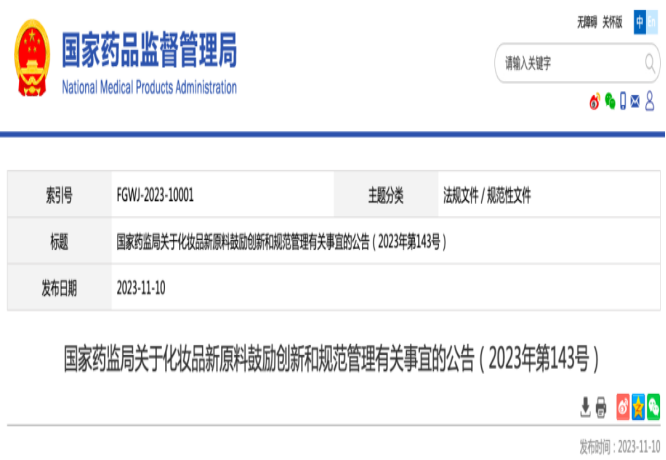Viewport: 666px width, 460px height.
Task: Click the large article headline
Action: [331, 359]
